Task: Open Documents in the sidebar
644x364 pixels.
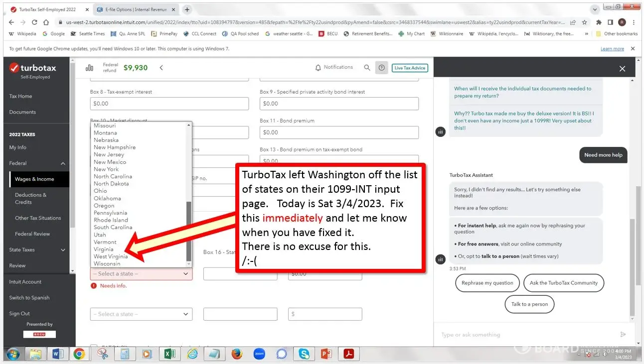Action: click(22, 112)
